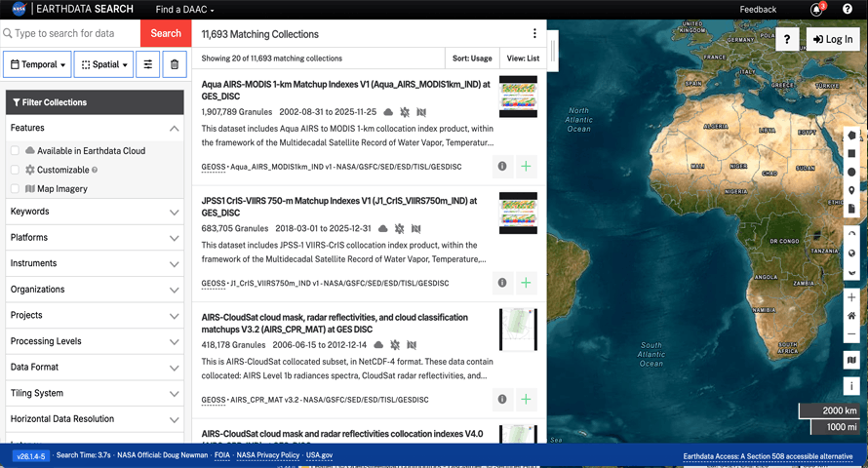
Task: Open the notifications bell icon
Action: [x=816, y=10]
